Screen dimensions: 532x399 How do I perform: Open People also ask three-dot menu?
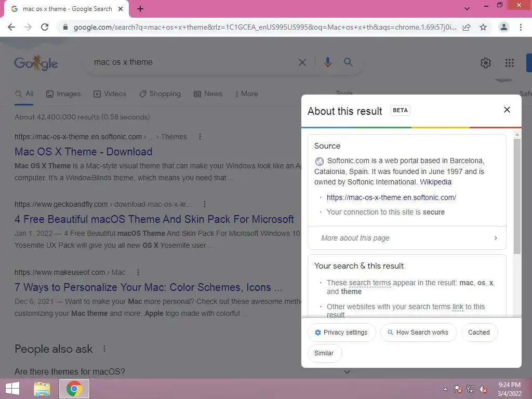click(x=104, y=349)
